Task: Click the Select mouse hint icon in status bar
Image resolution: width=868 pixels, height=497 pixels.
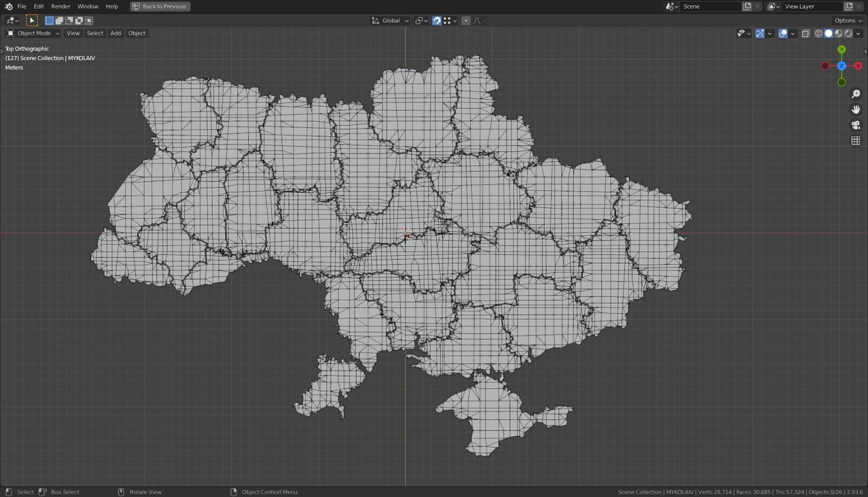Action: click(x=8, y=492)
